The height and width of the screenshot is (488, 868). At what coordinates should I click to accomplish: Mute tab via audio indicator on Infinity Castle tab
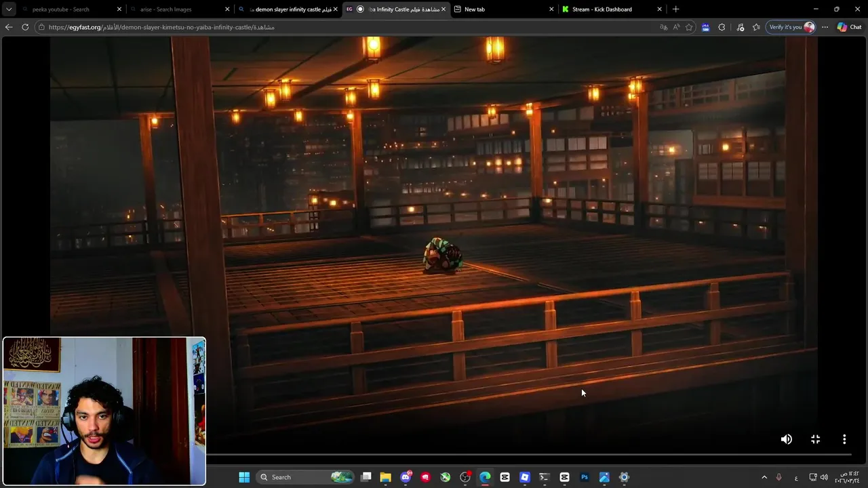click(360, 9)
